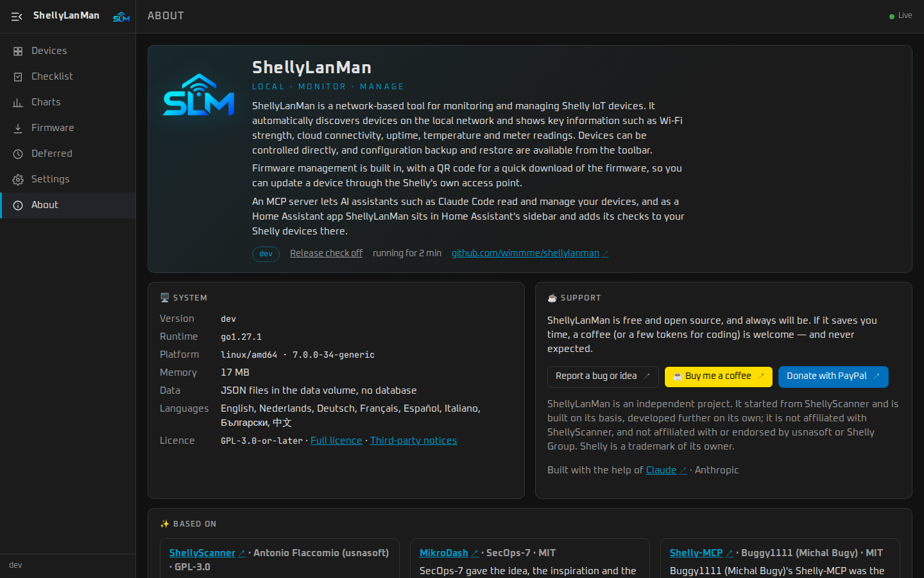The image size is (924, 578).
Task: Open the Deferred section
Action: (x=68, y=153)
